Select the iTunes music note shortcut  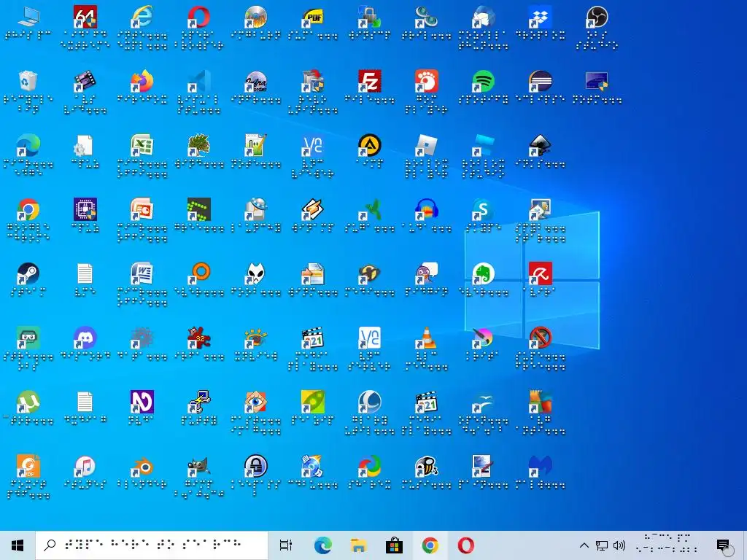[x=85, y=467]
